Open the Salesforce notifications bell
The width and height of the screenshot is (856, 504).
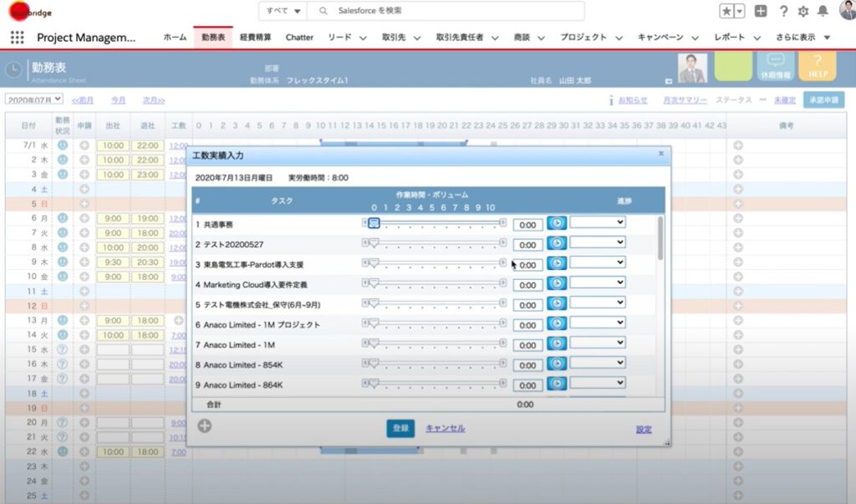click(x=823, y=11)
